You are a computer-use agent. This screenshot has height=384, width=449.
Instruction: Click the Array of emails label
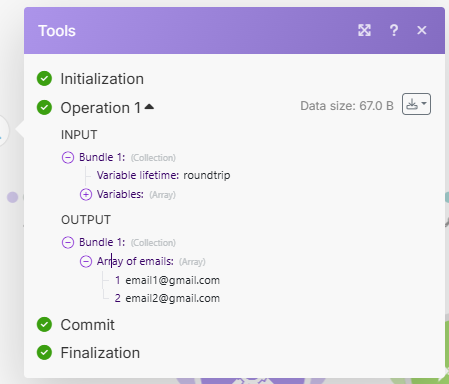point(135,261)
